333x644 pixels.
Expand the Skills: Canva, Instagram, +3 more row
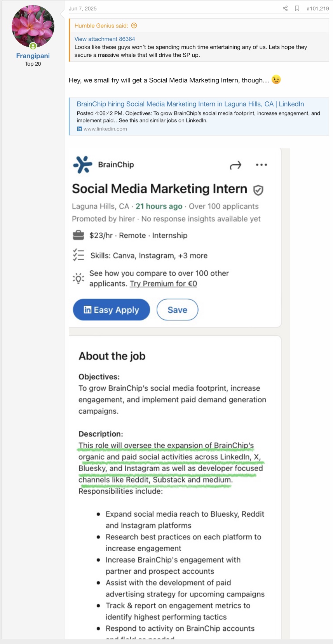(149, 256)
